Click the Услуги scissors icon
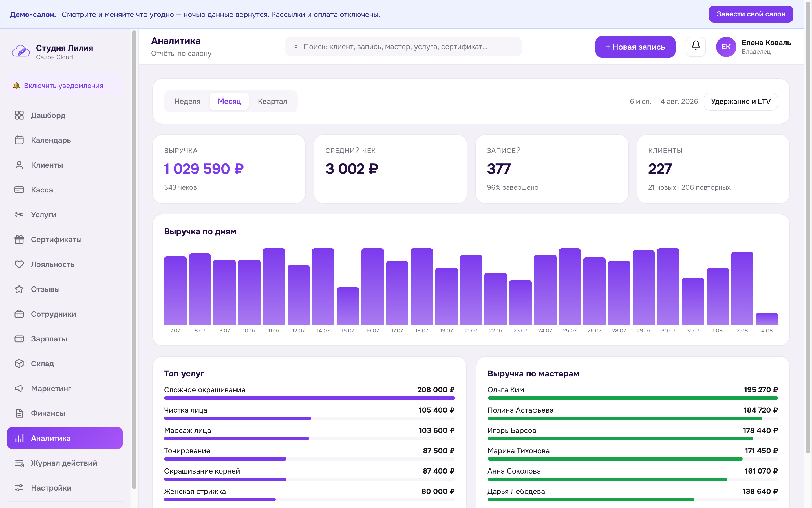The image size is (812, 508). (19, 215)
